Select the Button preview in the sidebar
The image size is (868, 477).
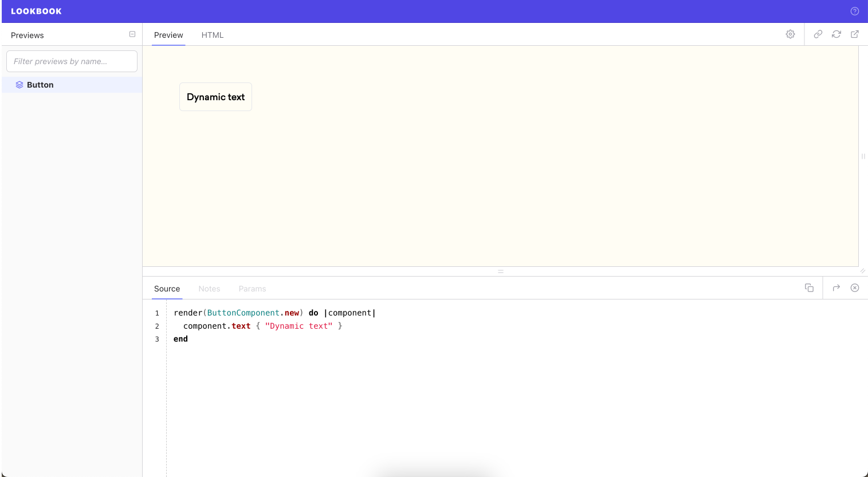point(72,85)
